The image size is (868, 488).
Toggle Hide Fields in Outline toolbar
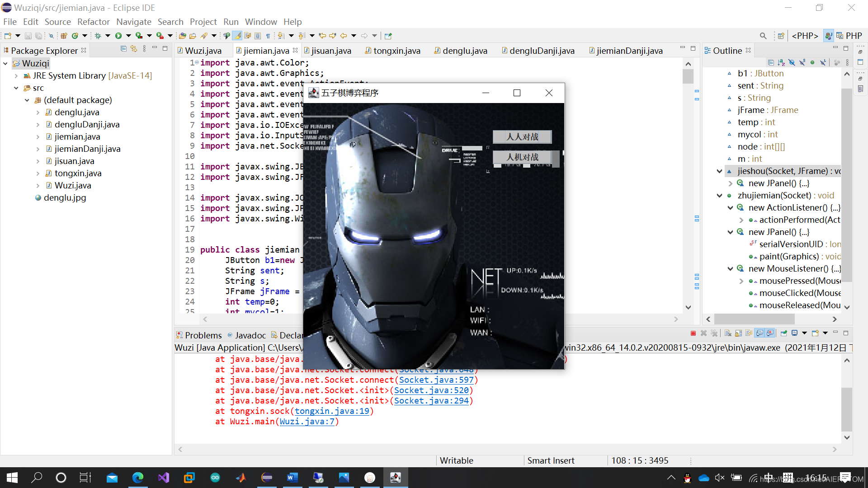tap(792, 62)
